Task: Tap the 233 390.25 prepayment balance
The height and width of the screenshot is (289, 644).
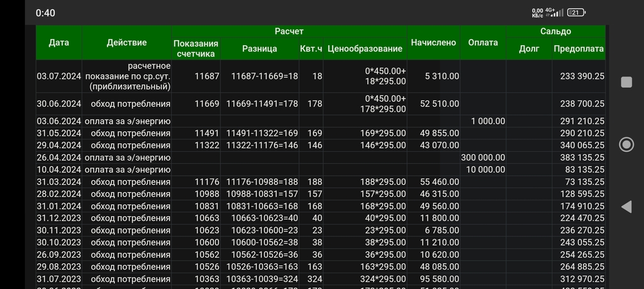Action: pyautogui.click(x=579, y=76)
